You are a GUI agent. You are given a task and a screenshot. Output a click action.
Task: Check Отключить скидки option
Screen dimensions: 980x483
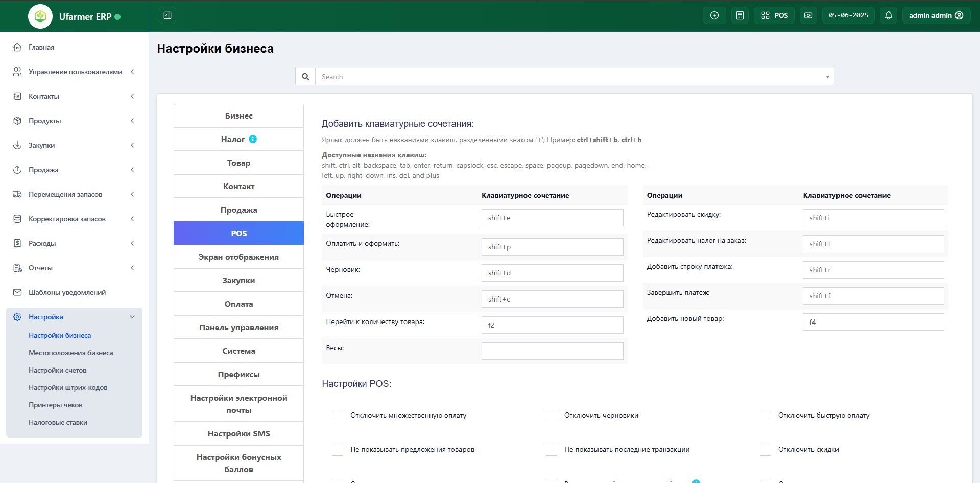766,450
